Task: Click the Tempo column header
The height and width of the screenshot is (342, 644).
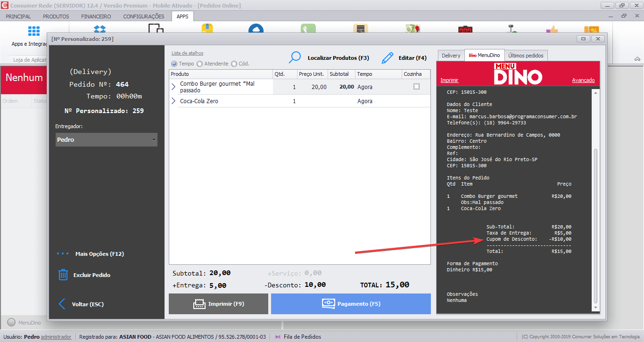Action: [379, 74]
